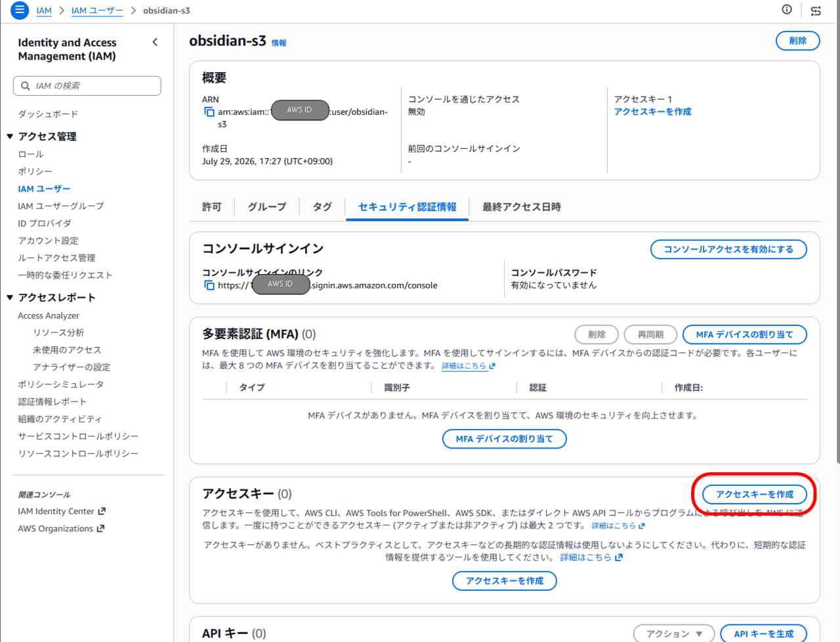Open リソース分析 in sidebar
The height and width of the screenshot is (642, 840).
tap(58, 332)
